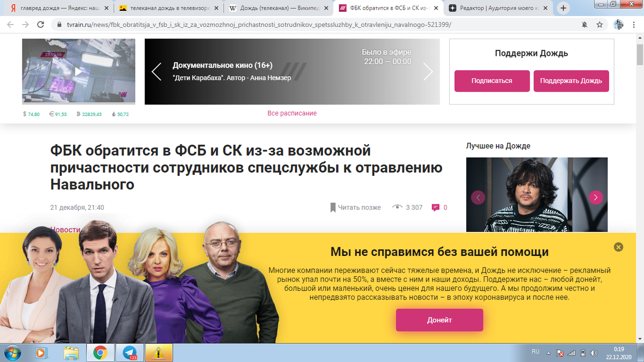
Task: Click the Подписаться button
Action: (492, 81)
